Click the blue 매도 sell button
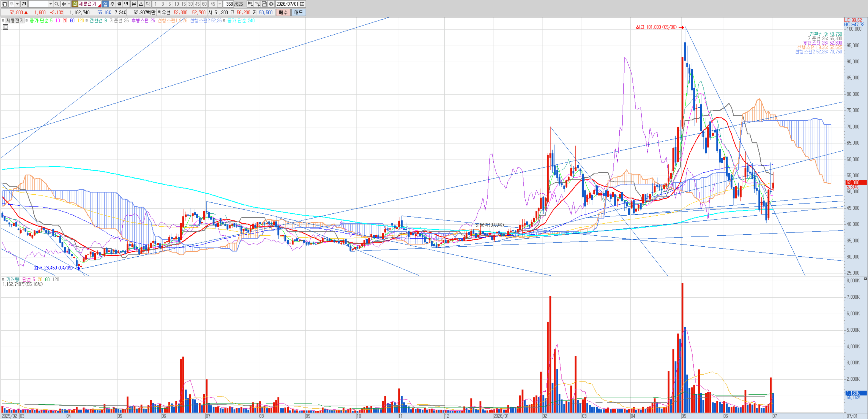Screen dimensions: 868x419 298,12
